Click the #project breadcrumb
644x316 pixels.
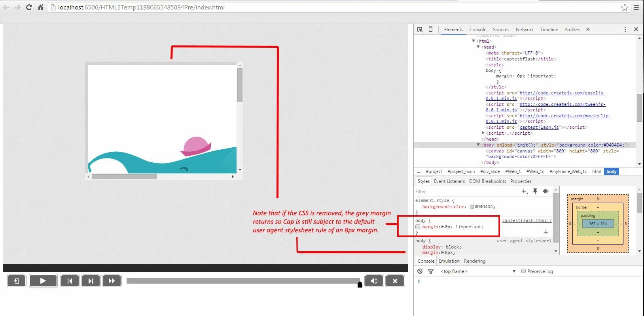coord(434,171)
